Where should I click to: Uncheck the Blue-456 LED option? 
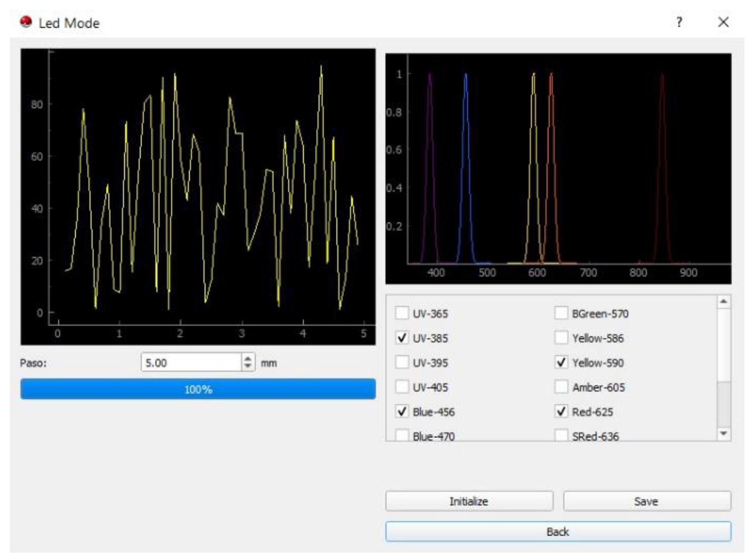[402, 411]
